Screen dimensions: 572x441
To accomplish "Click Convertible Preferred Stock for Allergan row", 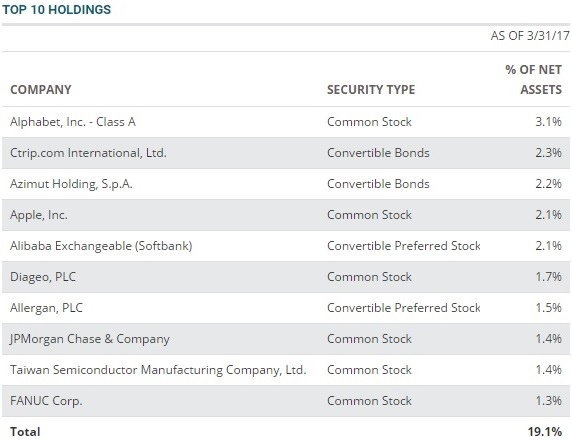I will (x=404, y=308).
